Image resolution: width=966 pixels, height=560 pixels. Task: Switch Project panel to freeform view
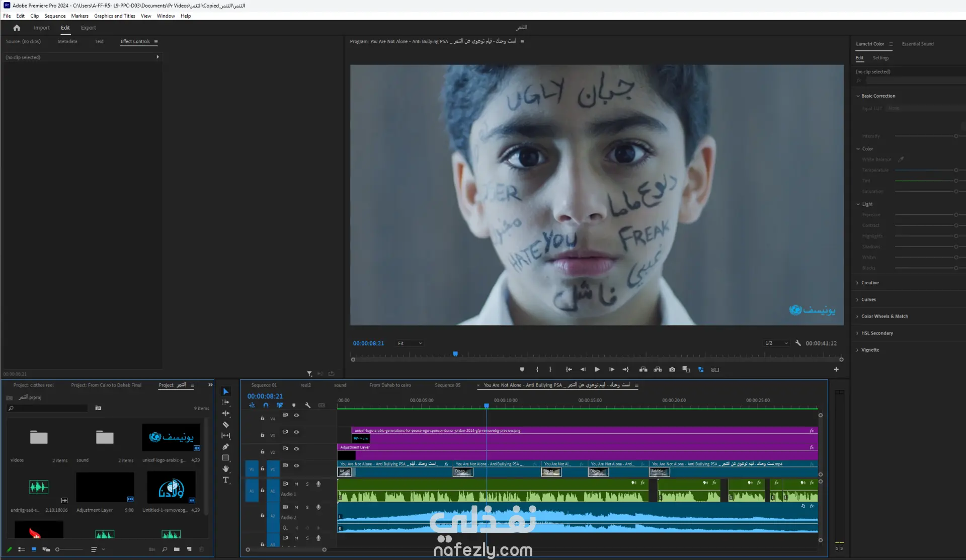46,549
